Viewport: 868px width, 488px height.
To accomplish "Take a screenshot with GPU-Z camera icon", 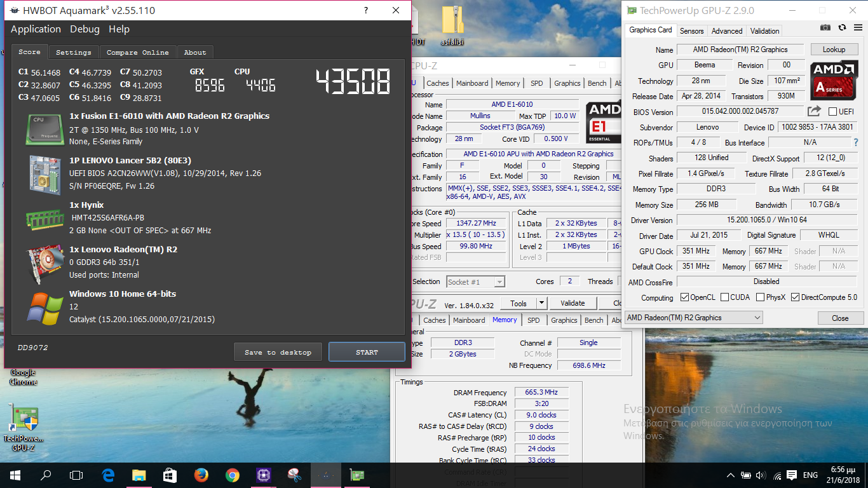I will point(825,27).
